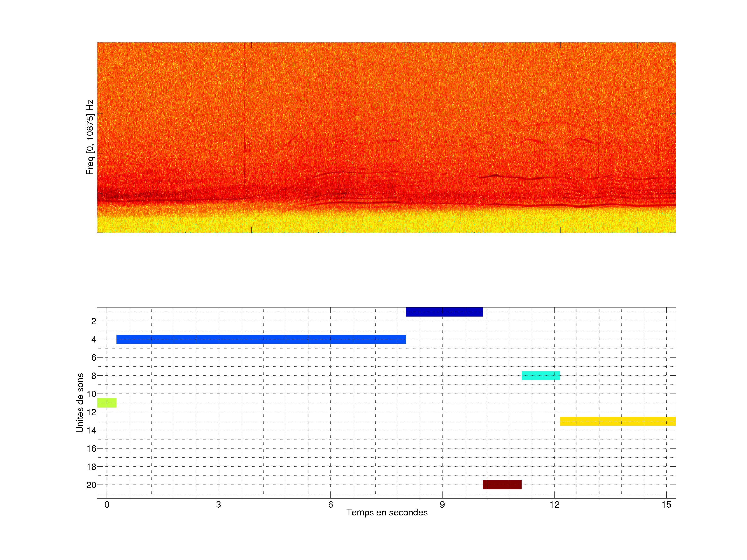Image resolution: width=747 pixels, height=560 pixels.
Task: Click the x-axis tick label 0
Action: (107, 505)
